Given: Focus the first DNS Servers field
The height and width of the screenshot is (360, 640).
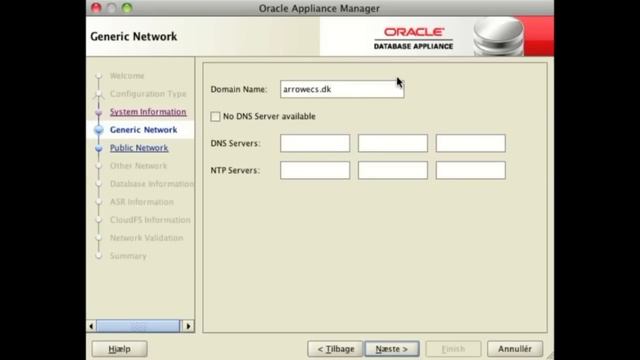Looking at the screenshot, I should pos(315,143).
